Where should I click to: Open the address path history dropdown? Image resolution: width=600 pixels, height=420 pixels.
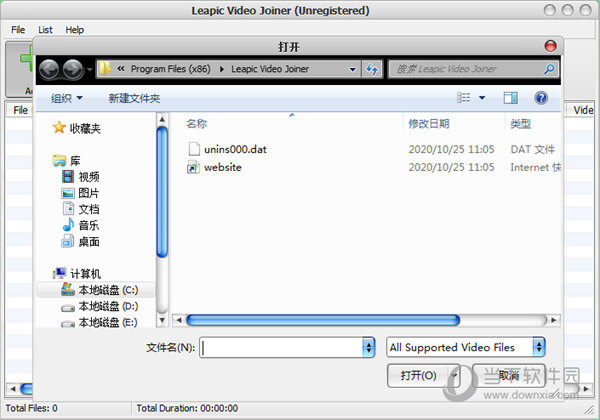(352, 69)
